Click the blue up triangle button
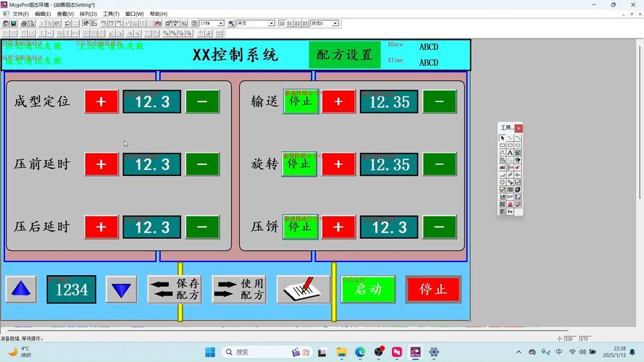The image size is (644, 362). coord(21,290)
